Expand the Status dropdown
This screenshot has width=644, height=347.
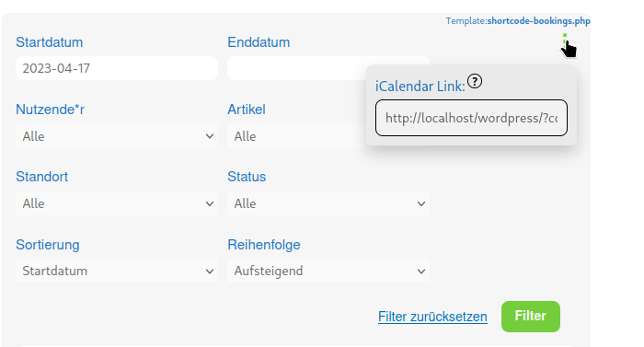tap(328, 203)
